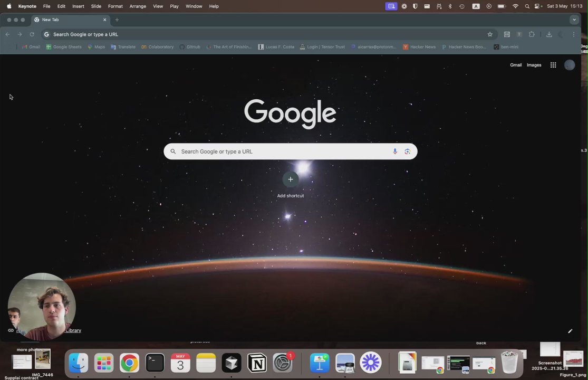This screenshot has height=380, width=588.
Task: Open the Hacker News Boo... bookmark
Action: tap(464, 47)
